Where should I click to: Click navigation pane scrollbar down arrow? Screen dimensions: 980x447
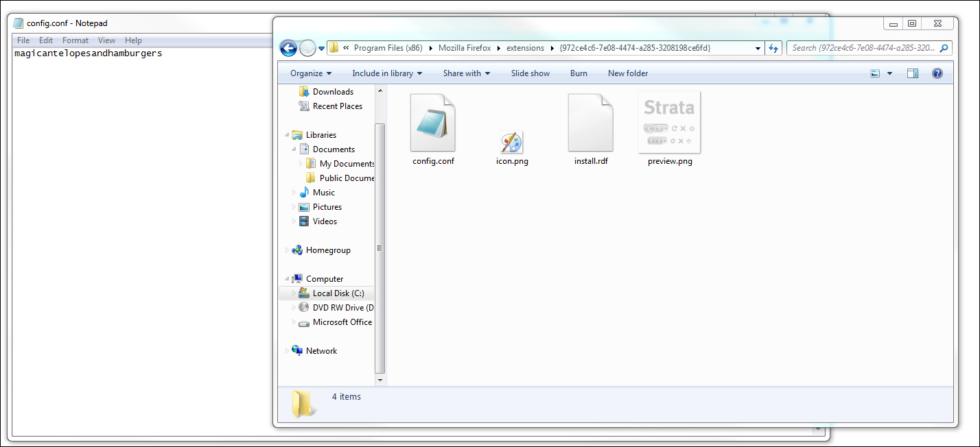pyautogui.click(x=380, y=380)
